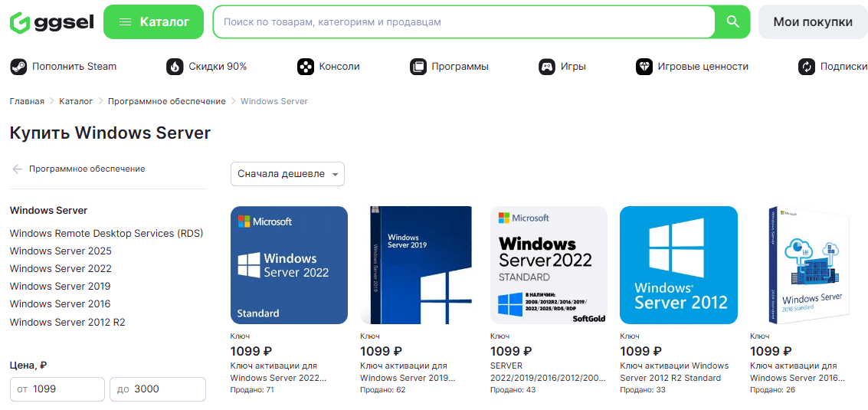868x410 pixels.
Task: Open sort dropdown Сначала дешевле
Action: coord(287,174)
